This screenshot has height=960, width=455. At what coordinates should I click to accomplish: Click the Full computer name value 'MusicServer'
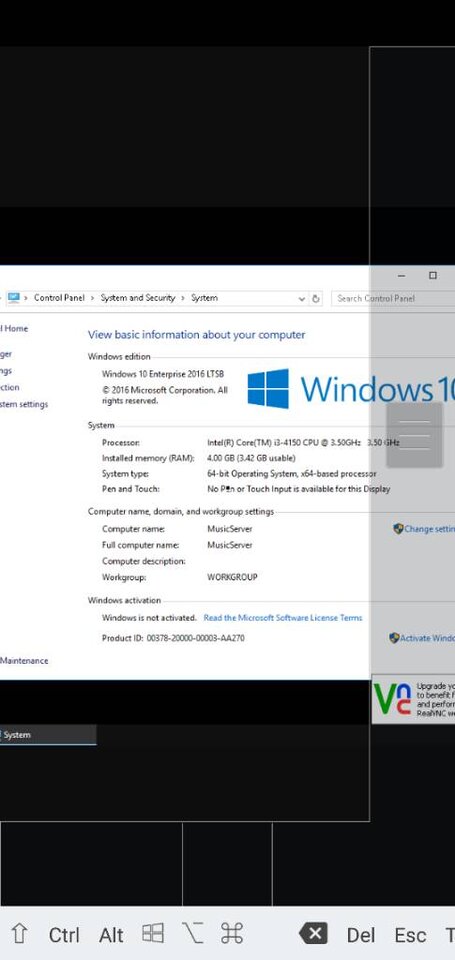coord(230,545)
